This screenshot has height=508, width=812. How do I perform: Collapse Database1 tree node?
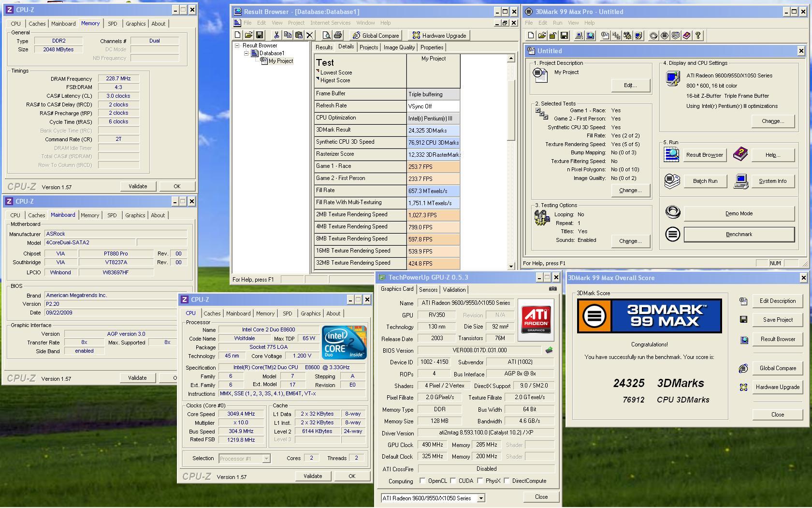click(246, 53)
